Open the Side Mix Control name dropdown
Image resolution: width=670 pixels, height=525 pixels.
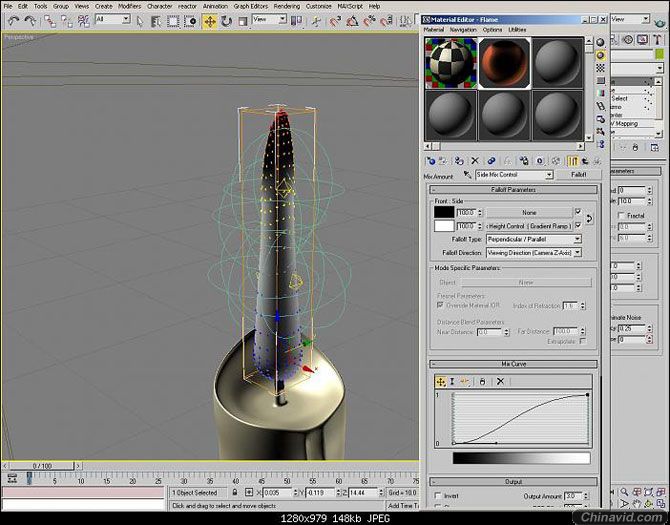[x=514, y=175]
